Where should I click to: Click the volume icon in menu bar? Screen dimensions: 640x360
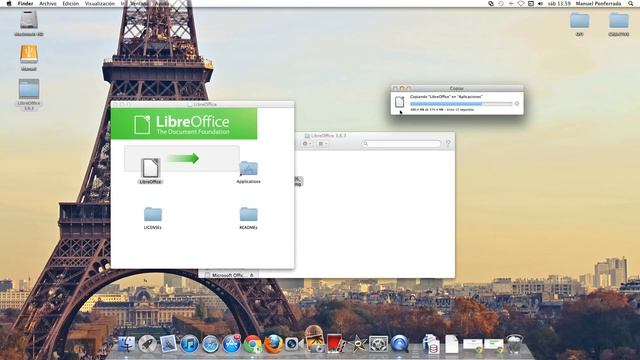(540, 3)
